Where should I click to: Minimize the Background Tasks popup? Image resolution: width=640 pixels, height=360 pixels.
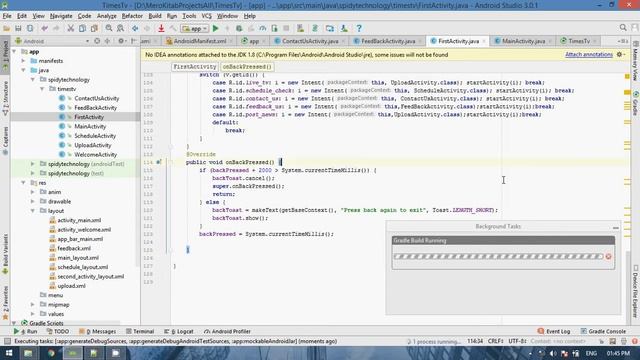coord(616,227)
